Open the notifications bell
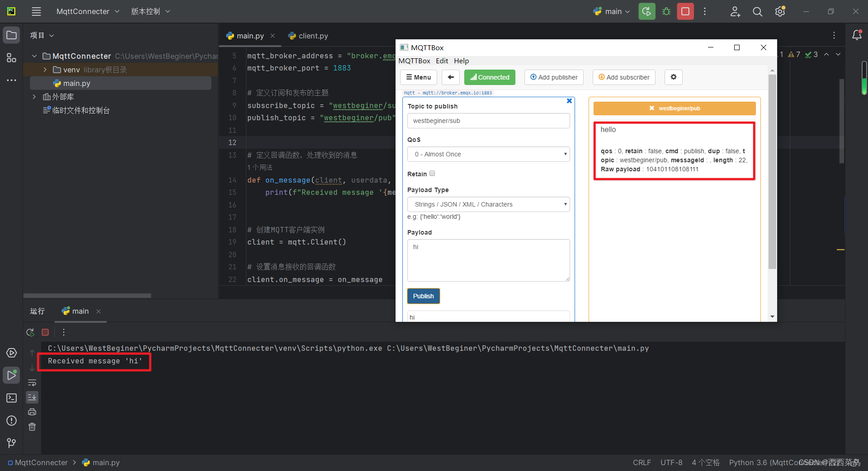This screenshot has height=471, width=868. point(857,35)
